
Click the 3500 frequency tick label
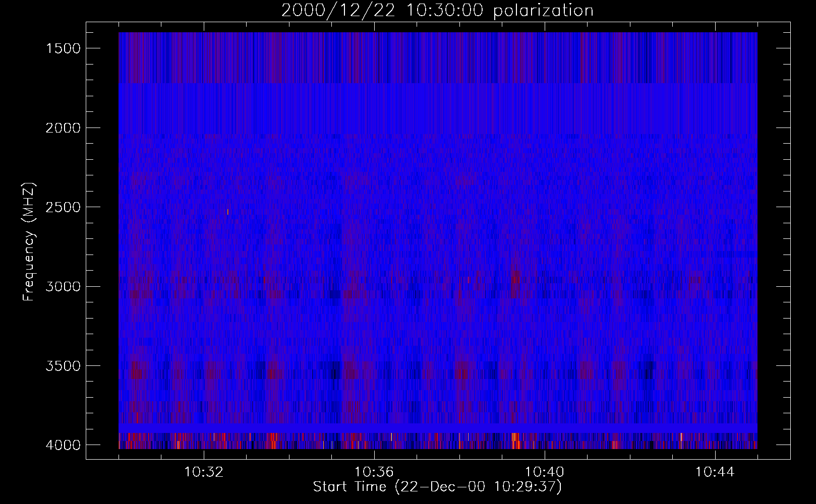63,366
